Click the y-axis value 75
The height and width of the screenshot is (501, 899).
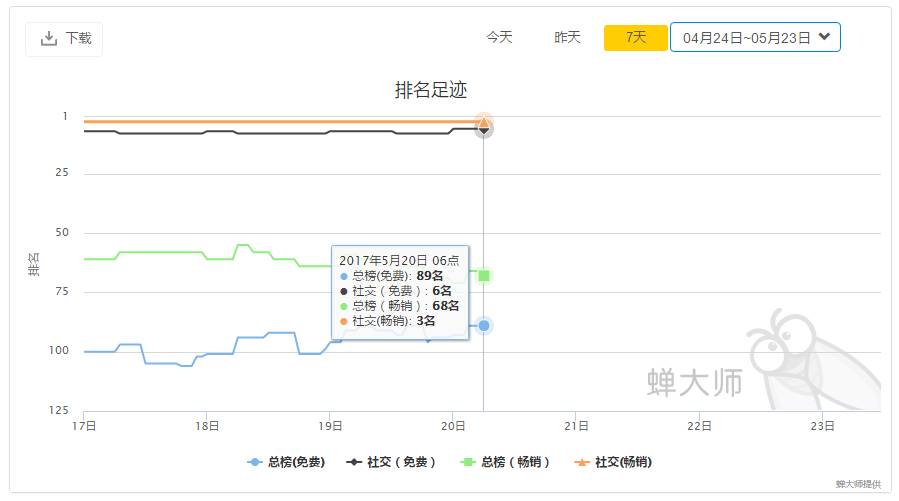coord(62,292)
